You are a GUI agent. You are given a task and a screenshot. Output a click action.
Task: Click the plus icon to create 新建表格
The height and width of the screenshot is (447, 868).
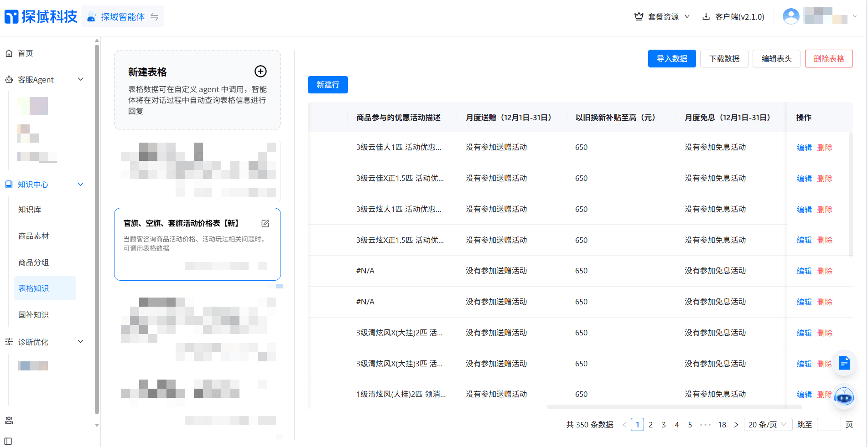point(260,72)
